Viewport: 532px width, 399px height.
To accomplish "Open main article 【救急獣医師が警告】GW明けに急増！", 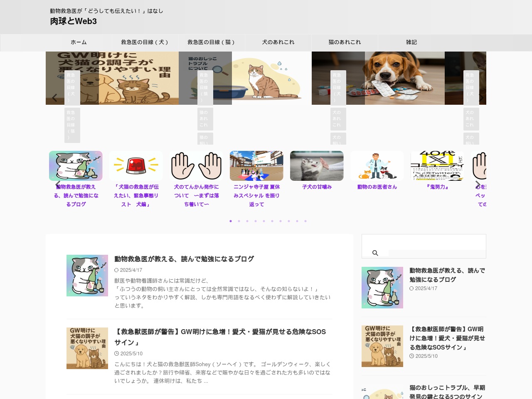I will click(x=220, y=337).
